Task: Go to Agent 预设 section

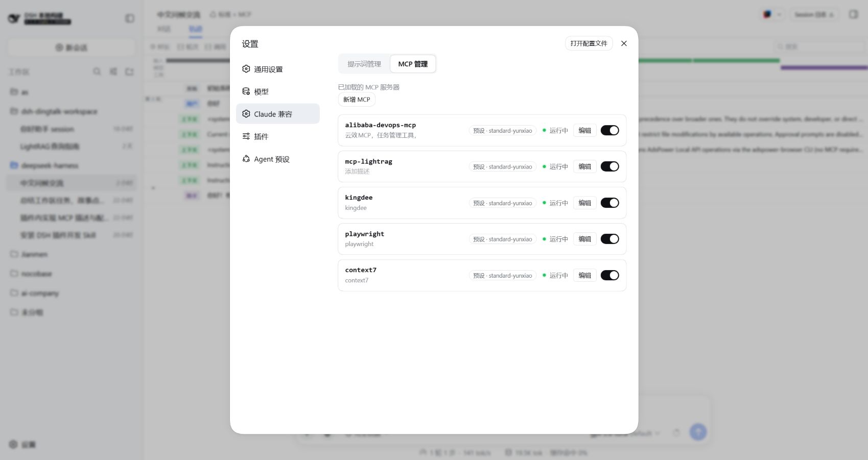Action: pyautogui.click(x=277, y=159)
